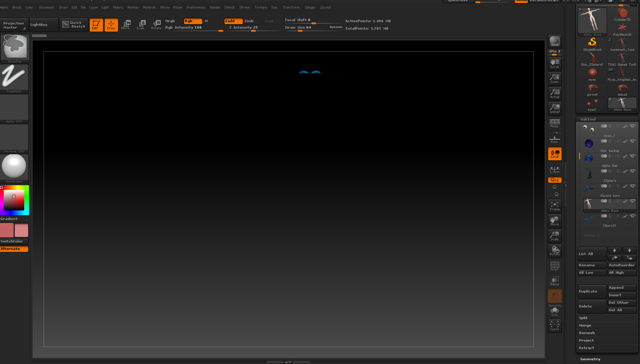Image resolution: width=640 pixels, height=364 pixels.
Task: Click the Duplicate subtool button
Action: pos(592,291)
